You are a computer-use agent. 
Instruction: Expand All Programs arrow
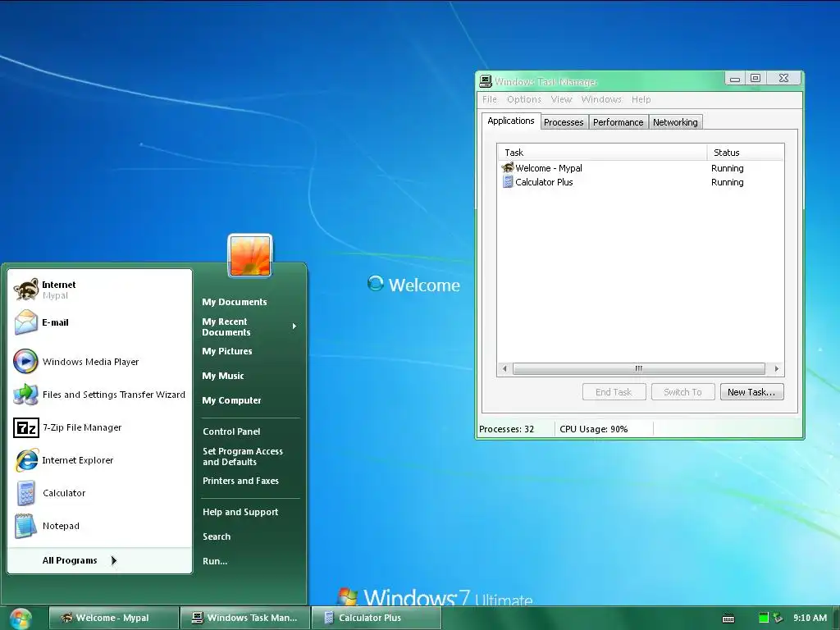(113, 560)
